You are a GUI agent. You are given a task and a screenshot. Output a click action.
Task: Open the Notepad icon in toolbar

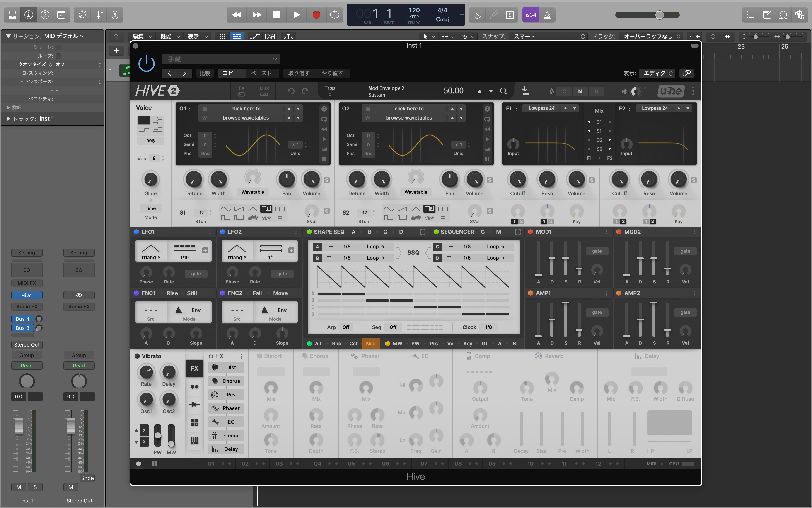pyautogui.click(x=767, y=15)
